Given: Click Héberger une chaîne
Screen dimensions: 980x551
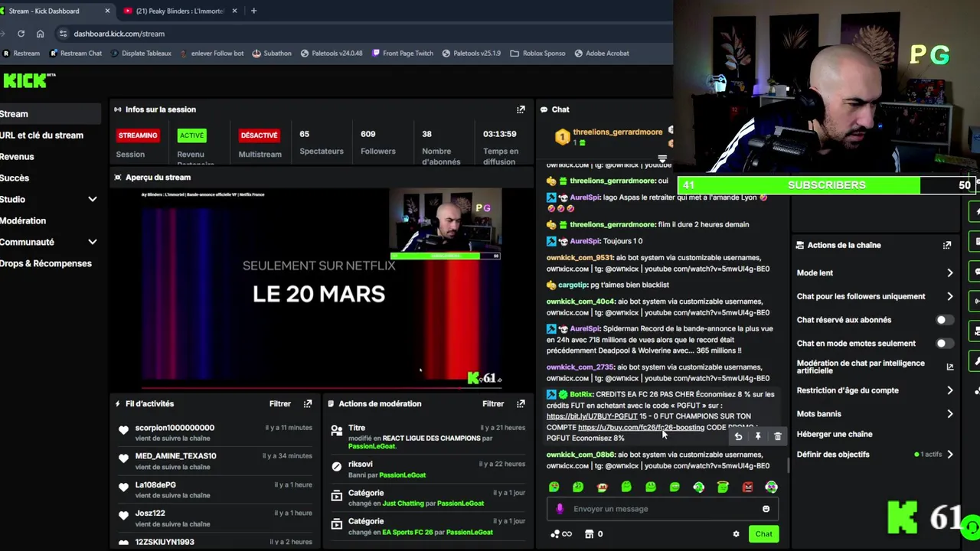Looking at the screenshot, I should (835, 435).
